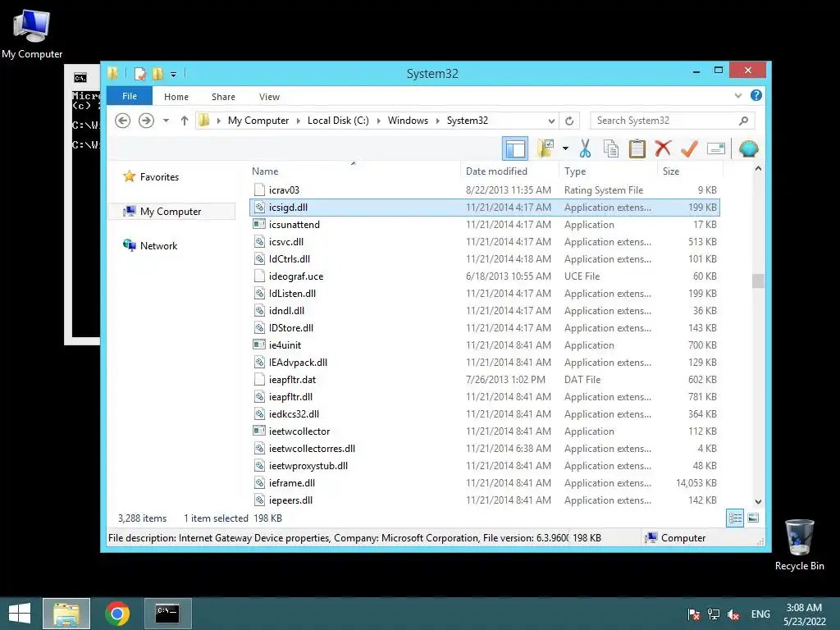Sort by Date modified column header
Image resolution: width=840 pixels, height=630 pixels.
tap(509, 171)
